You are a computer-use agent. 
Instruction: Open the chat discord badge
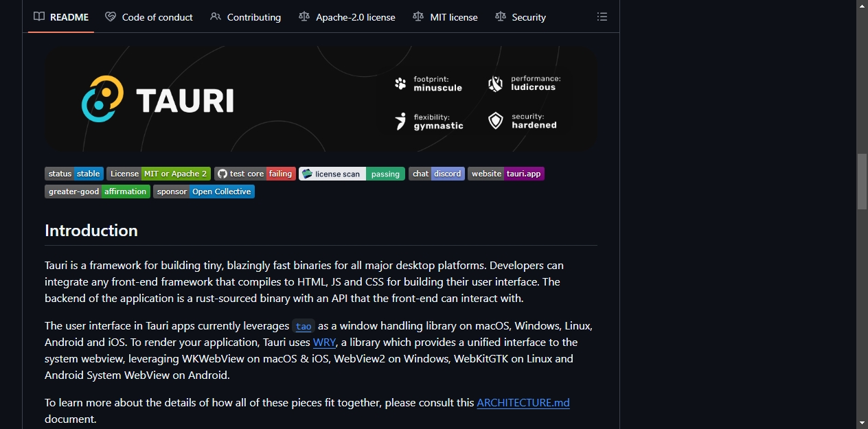(x=437, y=174)
